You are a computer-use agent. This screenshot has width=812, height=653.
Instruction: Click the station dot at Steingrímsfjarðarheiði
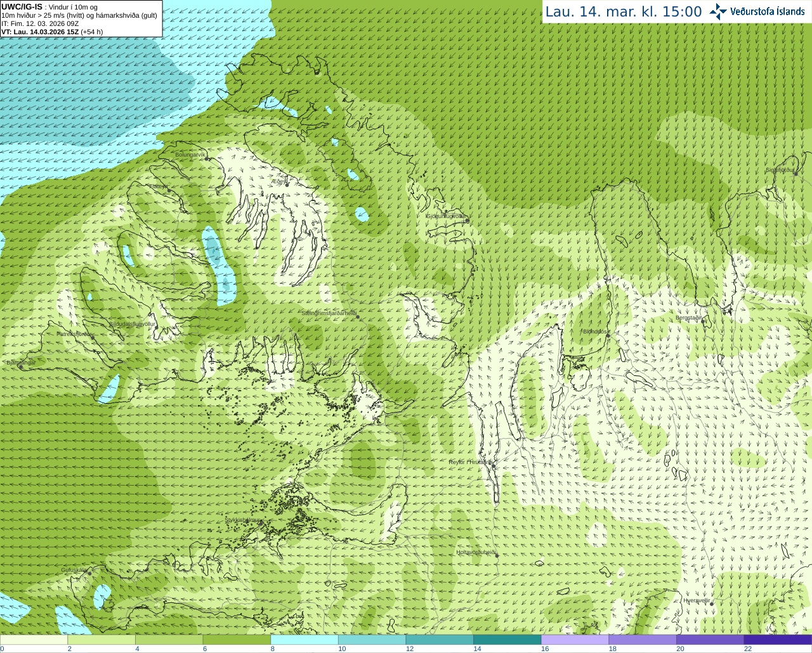point(358,317)
